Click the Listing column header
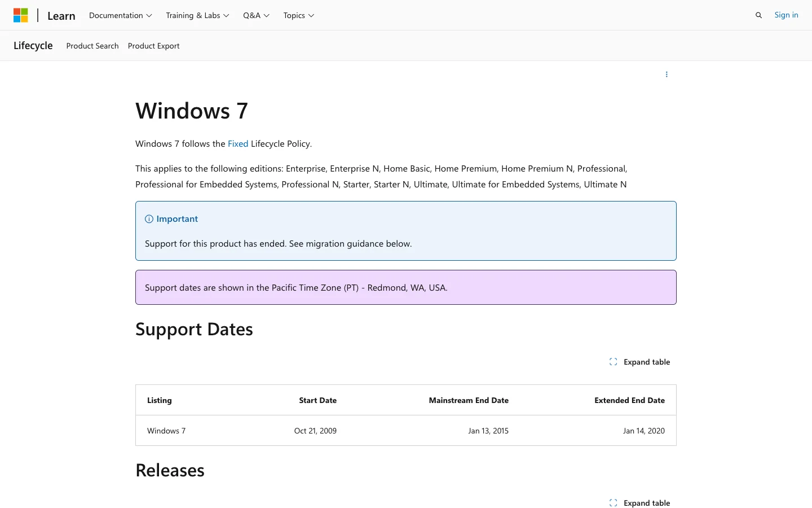This screenshot has height=508, width=812. pyautogui.click(x=160, y=400)
